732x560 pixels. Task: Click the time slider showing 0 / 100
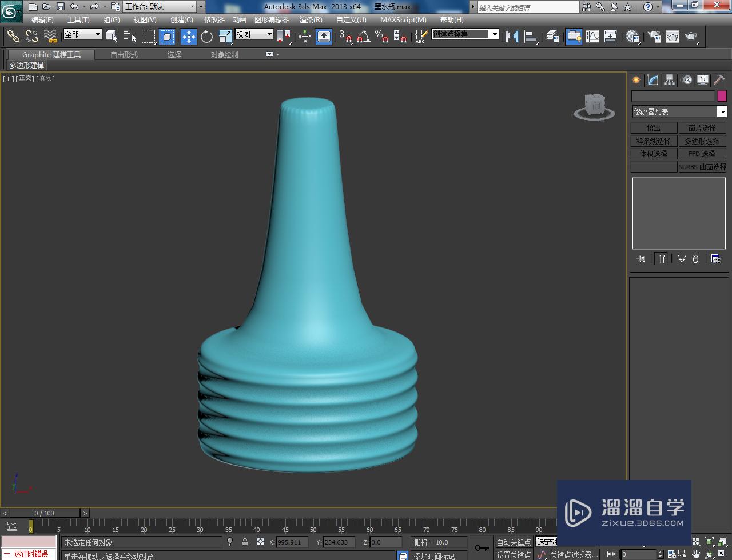coord(45,513)
